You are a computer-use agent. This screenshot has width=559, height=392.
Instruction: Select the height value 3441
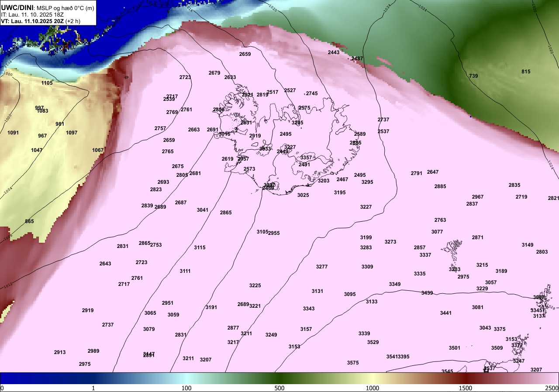(446, 313)
